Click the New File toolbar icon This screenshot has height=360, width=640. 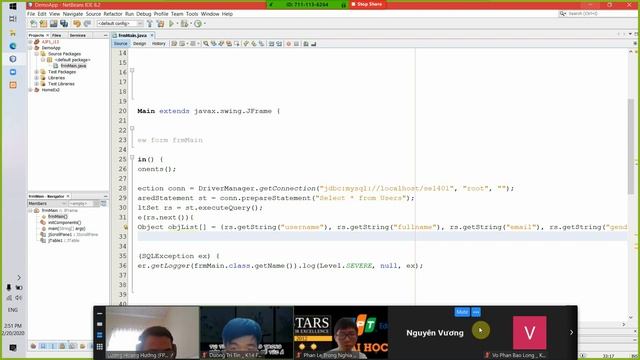pyautogui.click(x=33, y=24)
